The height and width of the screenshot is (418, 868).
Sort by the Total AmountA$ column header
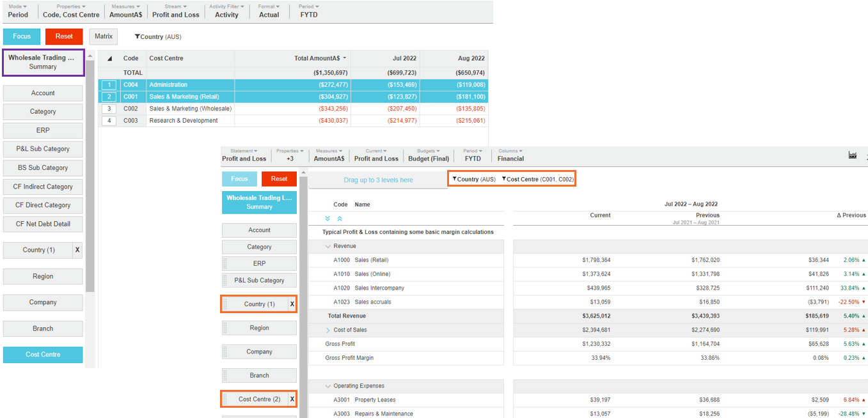(320, 59)
